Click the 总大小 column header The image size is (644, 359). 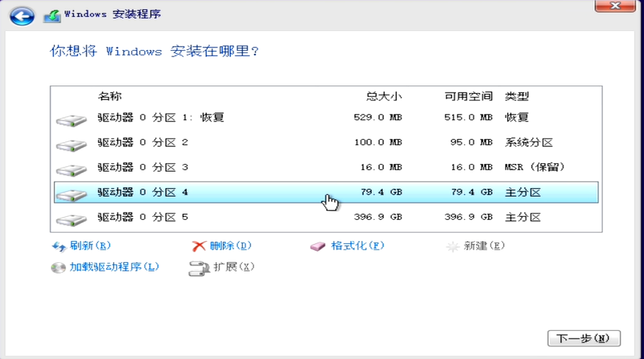(x=384, y=97)
